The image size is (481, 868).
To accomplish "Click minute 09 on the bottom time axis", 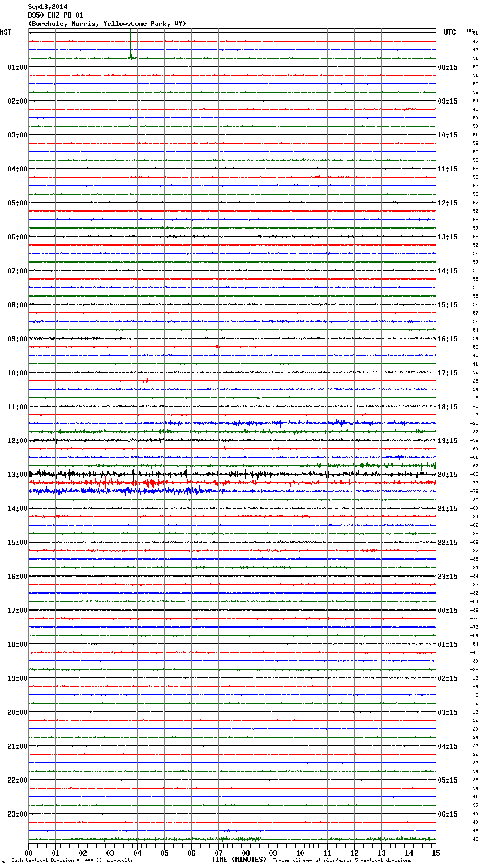I will click(x=273, y=853).
